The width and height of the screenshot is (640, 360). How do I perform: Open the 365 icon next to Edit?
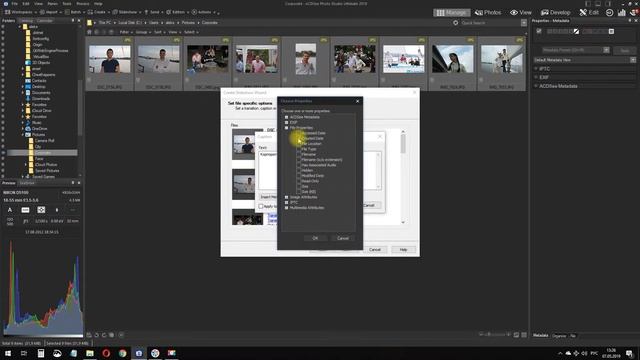tap(609, 13)
